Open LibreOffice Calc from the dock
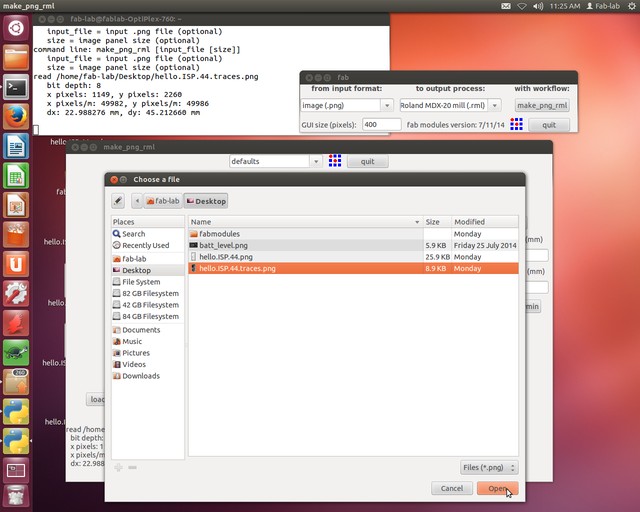The image size is (640, 512). [16, 176]
